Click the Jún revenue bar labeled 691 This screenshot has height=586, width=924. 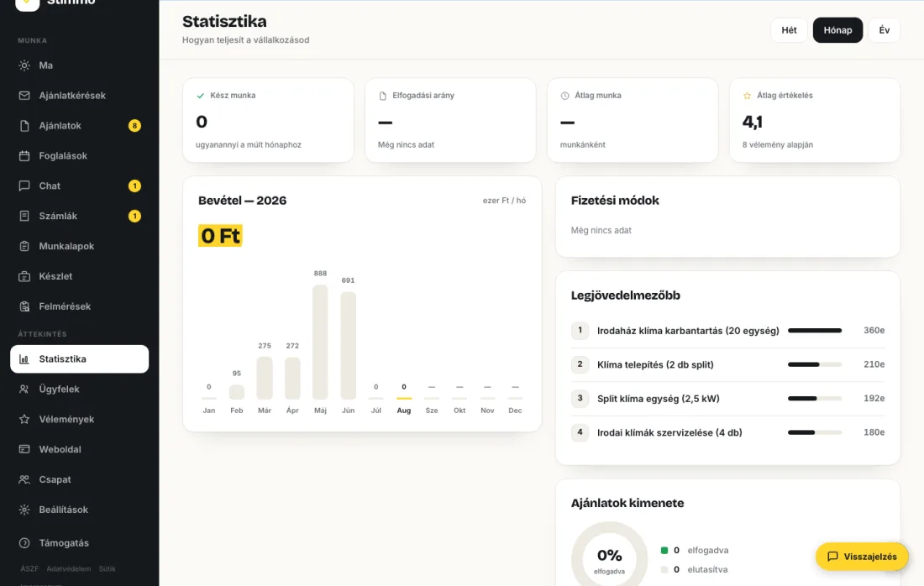pyautogui.click(x=349, y=346)
